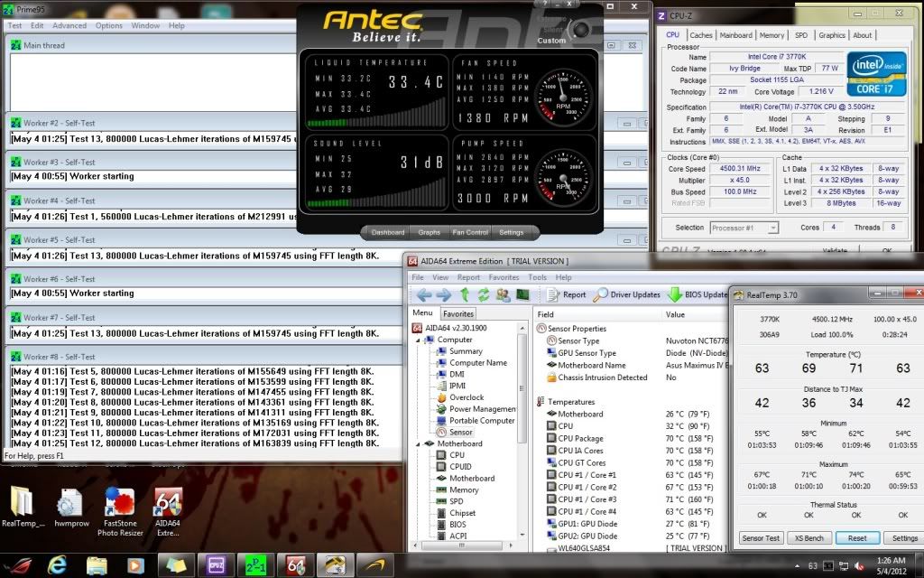The height and width of the screenshot is (578, 924).
Task: Open Windows Media Player from the taskbar
Action: pyautogui.click(x=135, y=566)
